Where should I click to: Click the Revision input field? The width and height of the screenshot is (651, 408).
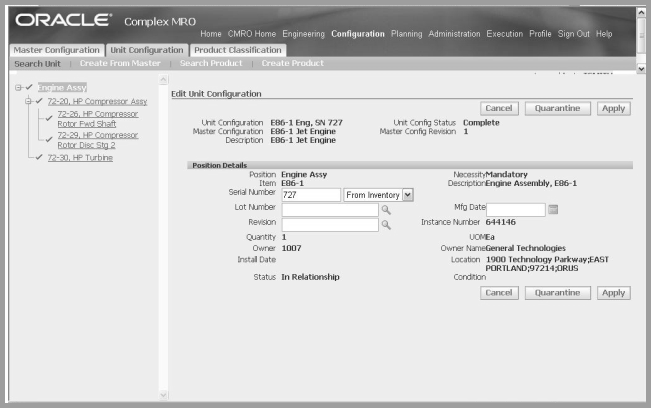point(330,225)
